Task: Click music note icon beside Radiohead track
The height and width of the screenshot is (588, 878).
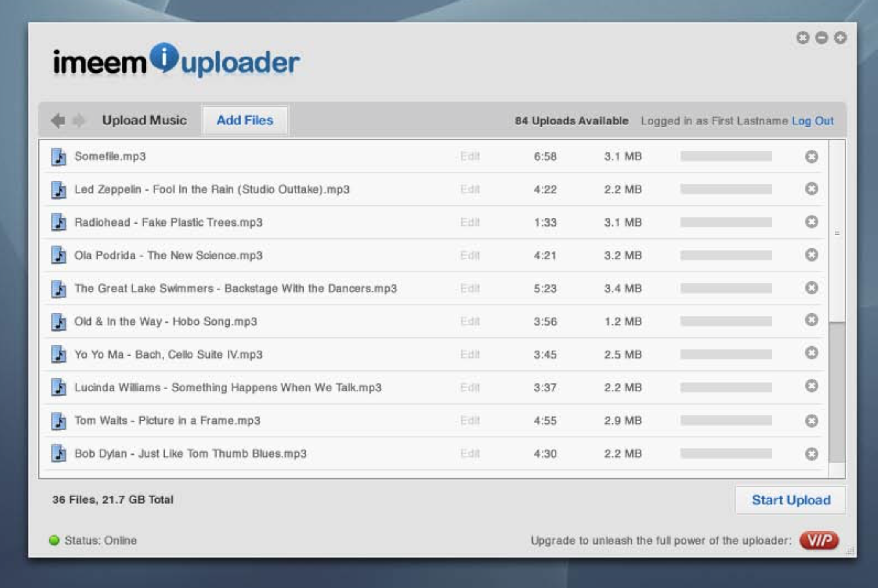Action: point(59,222)
